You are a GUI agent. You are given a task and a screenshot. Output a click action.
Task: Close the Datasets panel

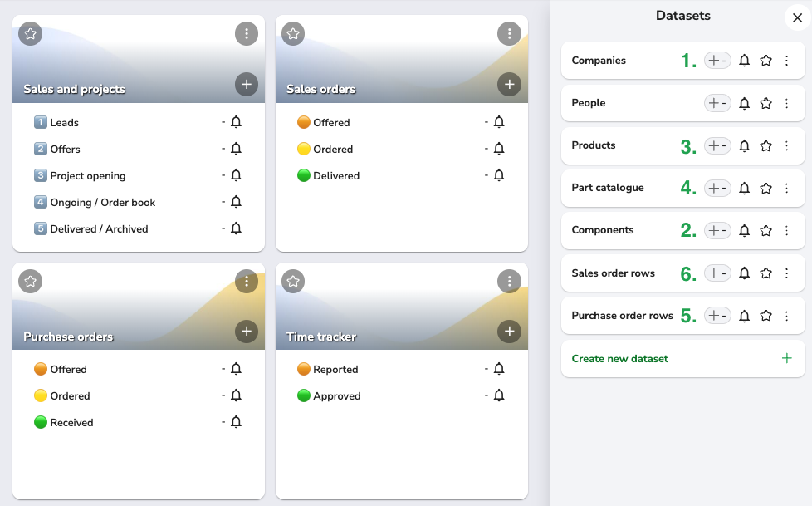click(x=797, y=18)
